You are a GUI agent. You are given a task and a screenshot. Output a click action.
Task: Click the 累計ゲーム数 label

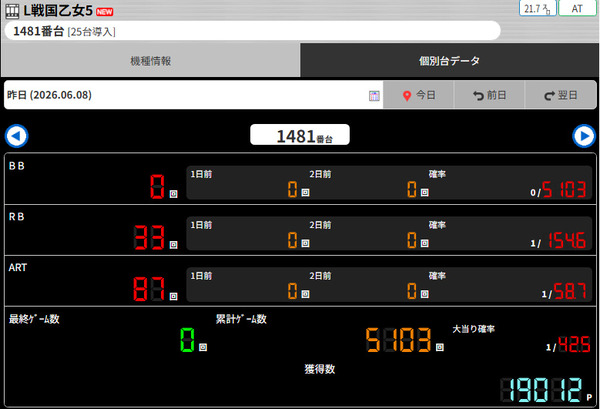pyautogui.click(x=241, y=319)
